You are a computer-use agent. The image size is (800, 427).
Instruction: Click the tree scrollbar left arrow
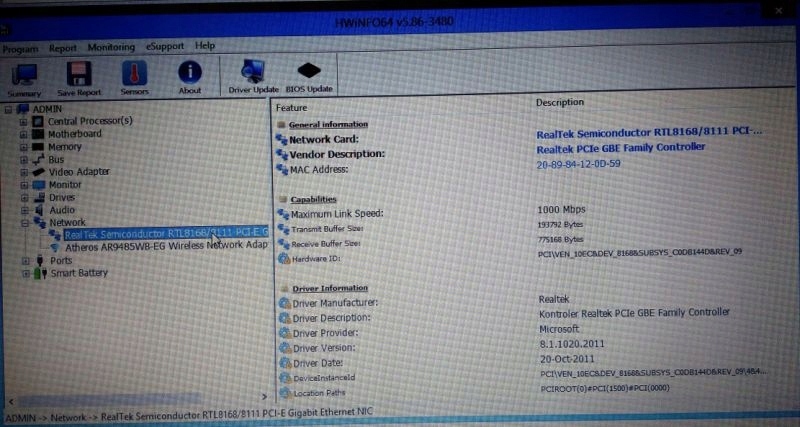[10, 401]
